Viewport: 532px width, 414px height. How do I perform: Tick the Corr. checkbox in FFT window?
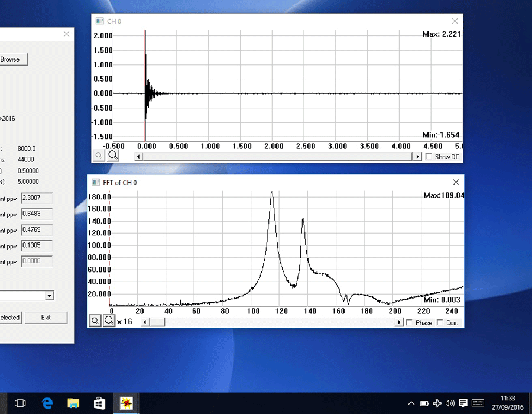439,322
